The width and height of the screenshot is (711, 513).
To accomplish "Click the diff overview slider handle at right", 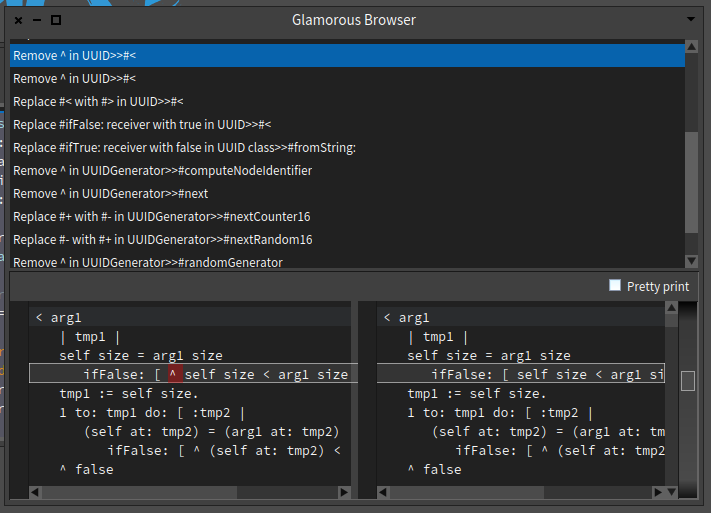I will point(688,381).
